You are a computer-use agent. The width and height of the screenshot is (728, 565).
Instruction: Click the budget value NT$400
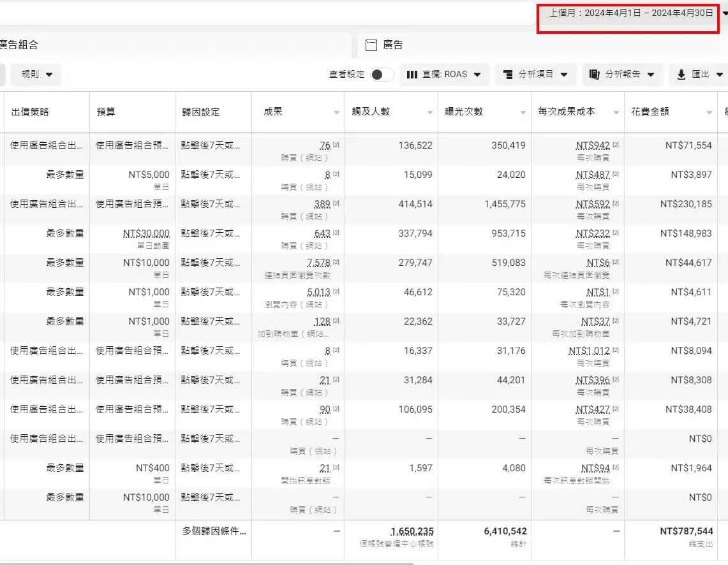(152, 468)
